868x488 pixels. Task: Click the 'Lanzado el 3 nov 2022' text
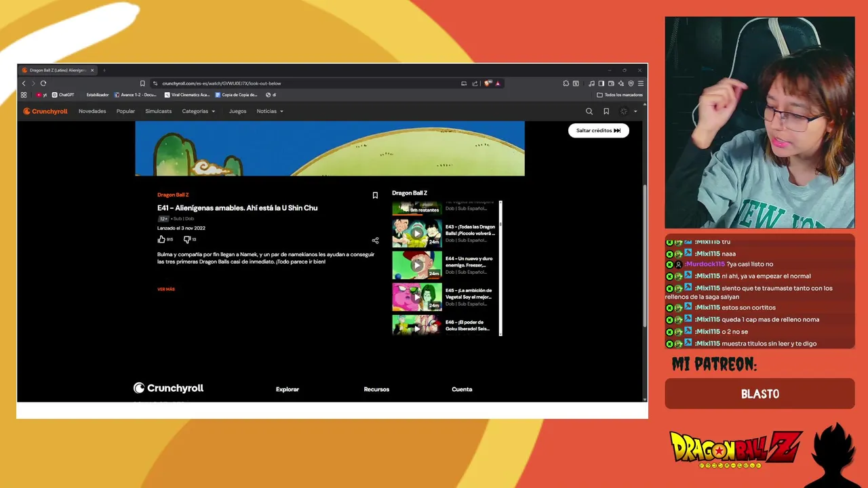[181, 228]
